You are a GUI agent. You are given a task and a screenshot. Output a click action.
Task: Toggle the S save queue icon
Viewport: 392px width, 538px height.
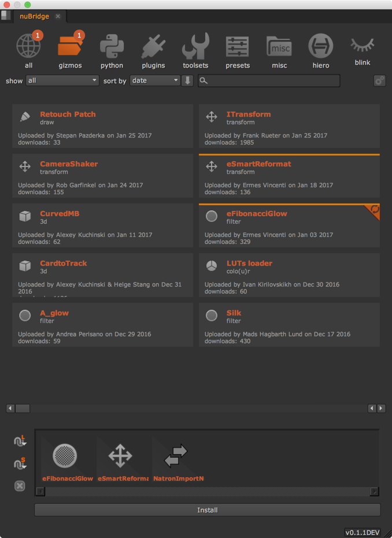[20, 463]
